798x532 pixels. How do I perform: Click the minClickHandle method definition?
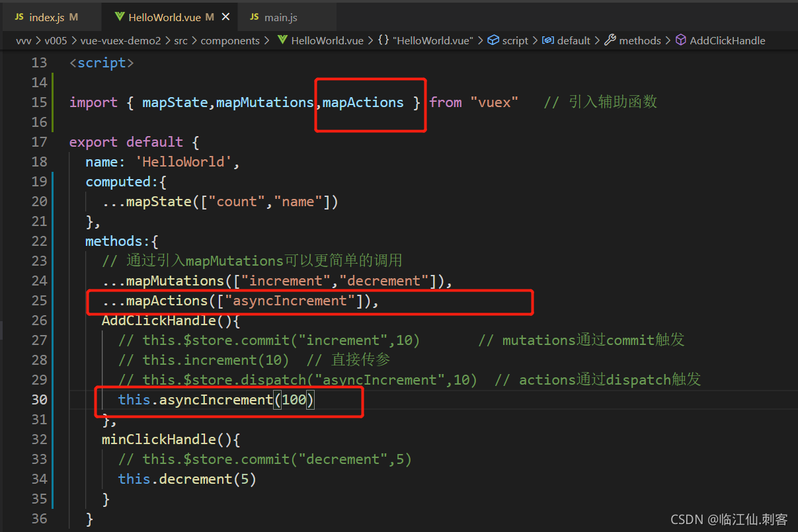(171, 439)
